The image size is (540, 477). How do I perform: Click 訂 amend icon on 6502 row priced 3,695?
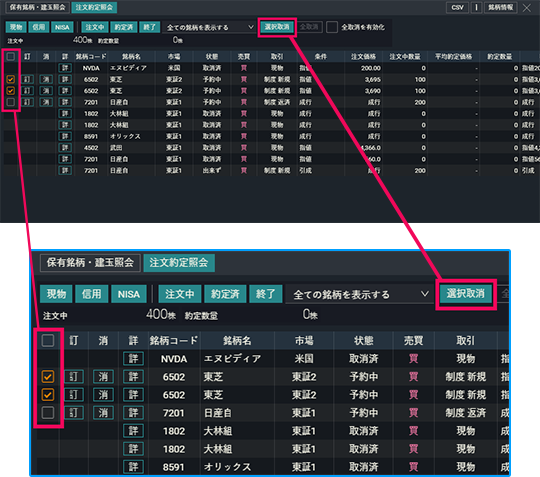coord(28,80)
